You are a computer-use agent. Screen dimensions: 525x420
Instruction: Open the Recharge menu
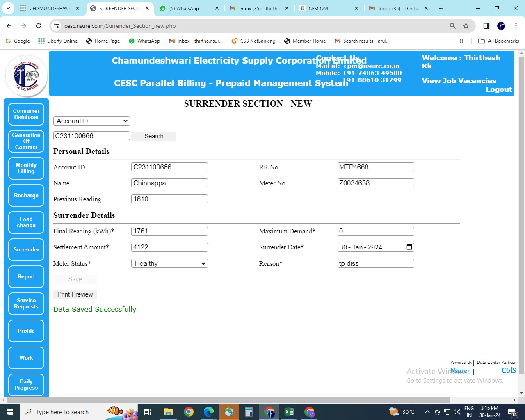pos(26,195)
